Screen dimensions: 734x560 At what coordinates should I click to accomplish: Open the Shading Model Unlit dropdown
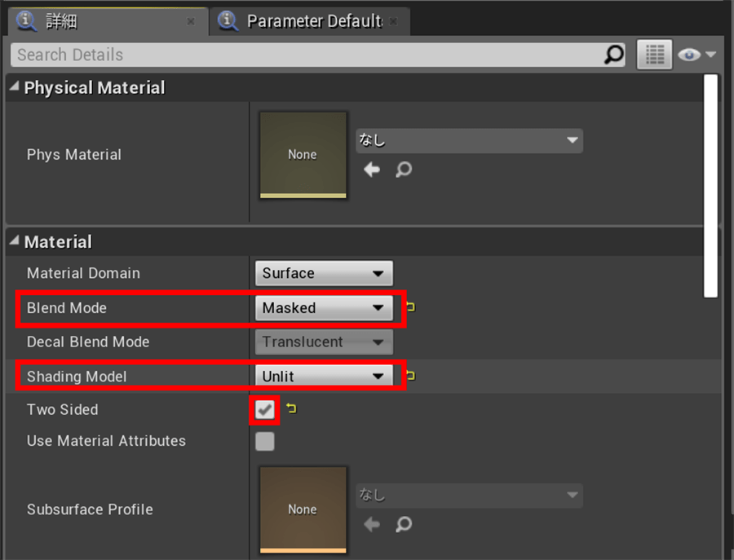[x=323, y=376]
